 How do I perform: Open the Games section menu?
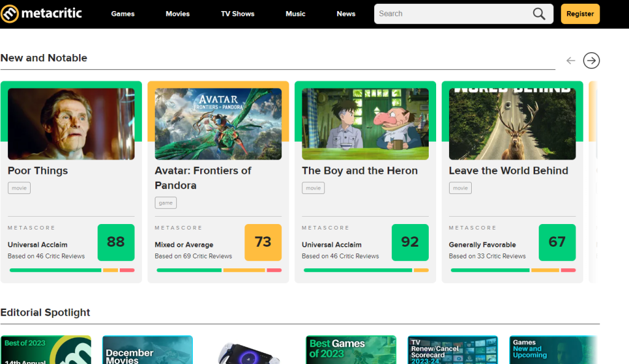122,14
